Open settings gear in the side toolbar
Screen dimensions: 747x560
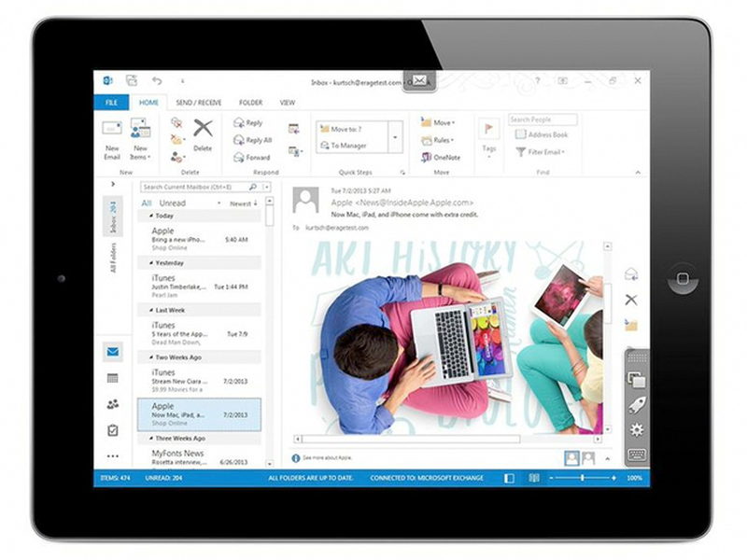point(637,429)
